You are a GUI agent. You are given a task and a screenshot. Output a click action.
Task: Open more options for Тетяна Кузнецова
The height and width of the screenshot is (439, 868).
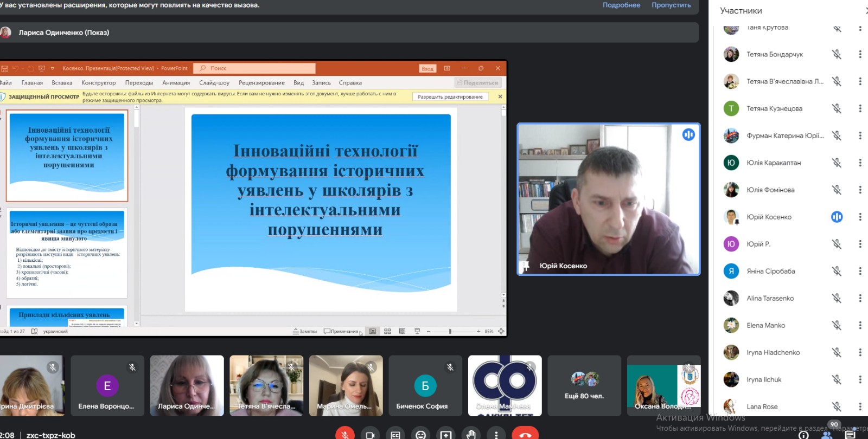[x=860, y=108]
